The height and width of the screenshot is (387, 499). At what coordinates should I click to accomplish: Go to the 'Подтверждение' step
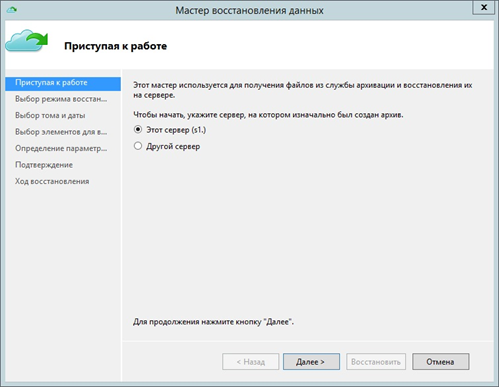coord(44,165)
